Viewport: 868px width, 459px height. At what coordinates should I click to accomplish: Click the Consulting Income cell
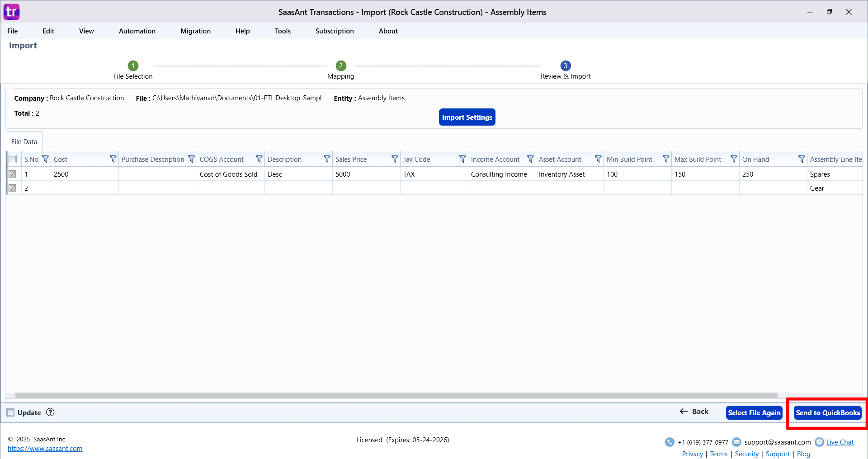(x=502, y=174)
